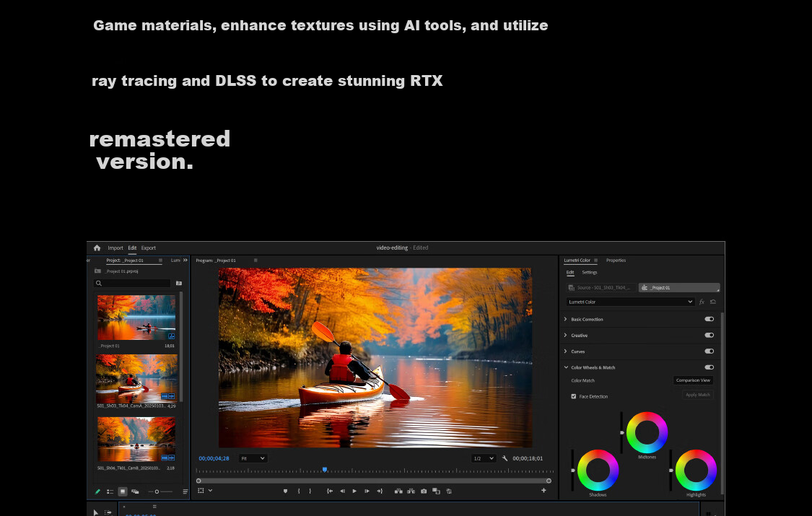Open the button editor plus icon
The height and width of the screenshot is (516, 812).
pos(543,491)
